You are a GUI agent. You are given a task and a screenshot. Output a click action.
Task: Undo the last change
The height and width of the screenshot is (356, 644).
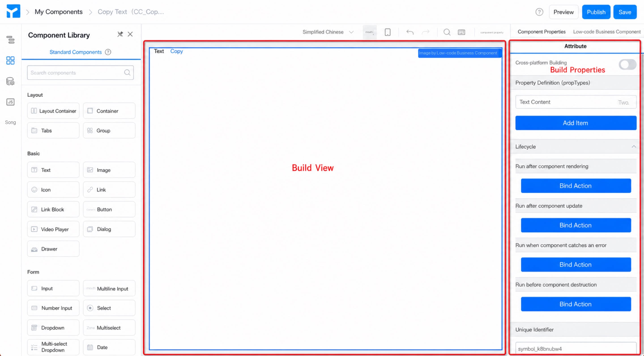(x=410, y=32)
